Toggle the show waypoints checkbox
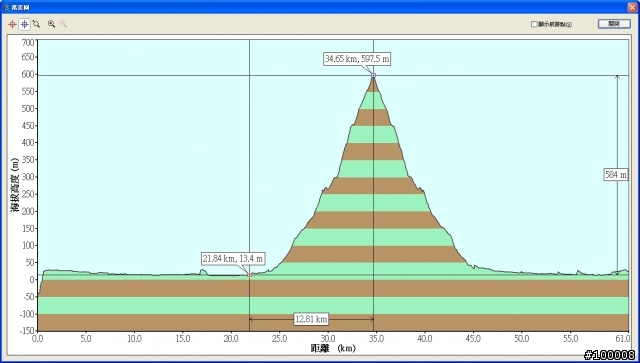Image resolution: width=640 pixels, height=363 pixels. pos(534,24)
